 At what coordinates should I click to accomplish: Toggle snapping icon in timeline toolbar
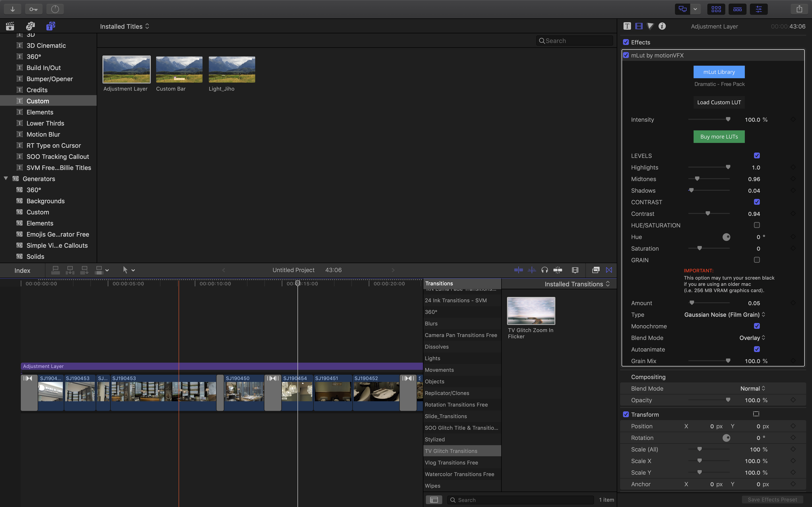(x=558, y=270)
